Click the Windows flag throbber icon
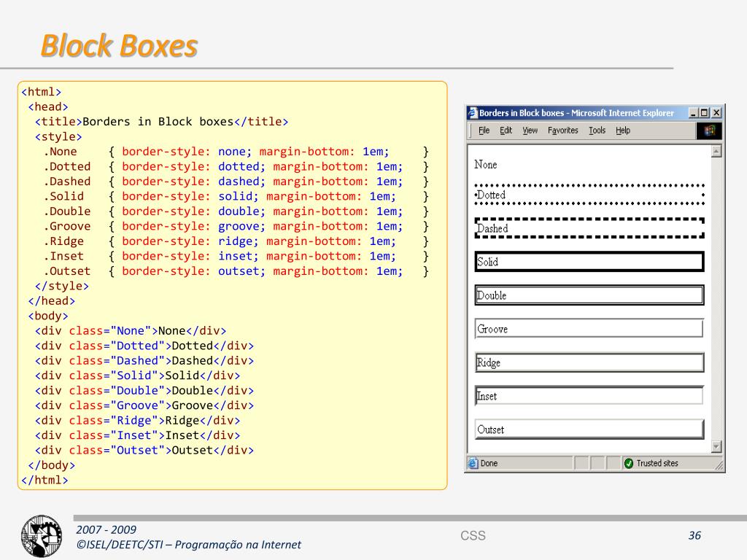The image size is (747, 560). (x=709, y=131)
